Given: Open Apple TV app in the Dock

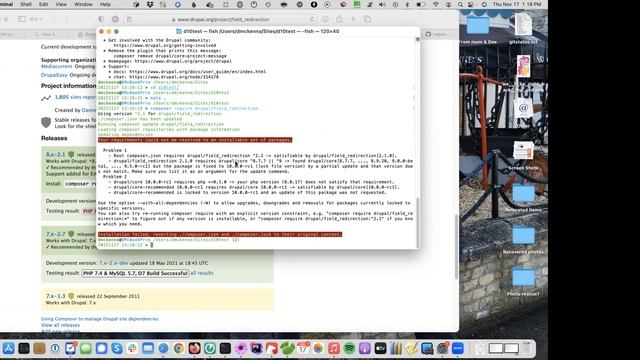Looking at the screenshot, I should point(380,348).
